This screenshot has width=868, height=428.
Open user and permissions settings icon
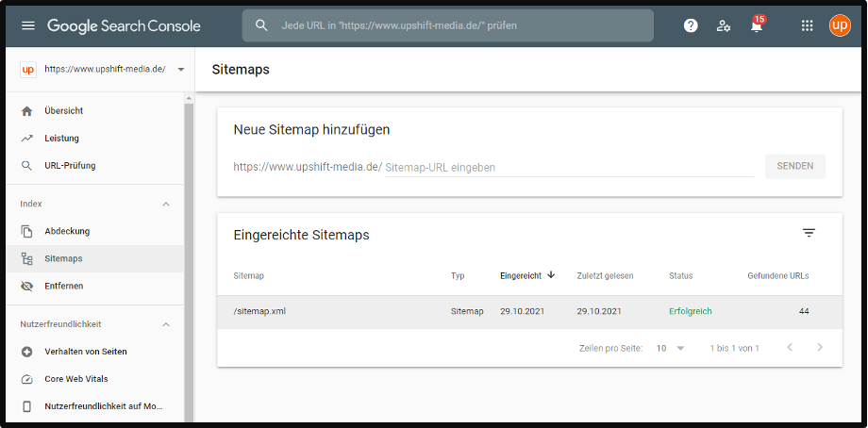click(724, 25)
